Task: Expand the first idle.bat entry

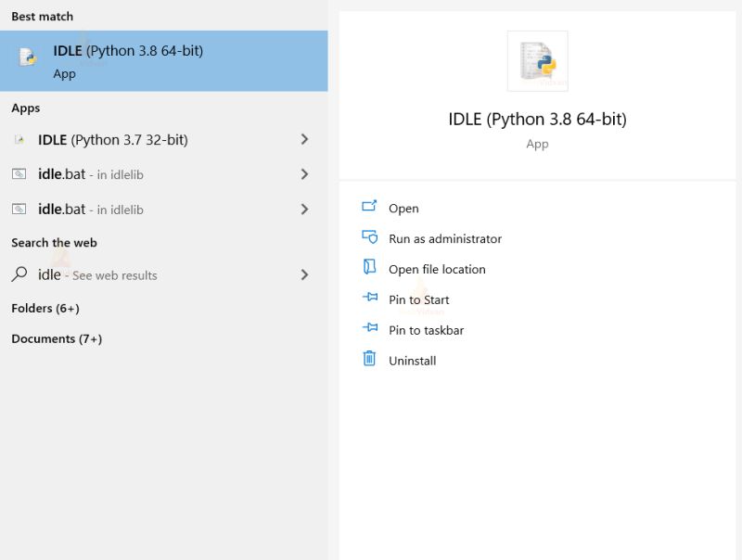Action: pos(305,174)
